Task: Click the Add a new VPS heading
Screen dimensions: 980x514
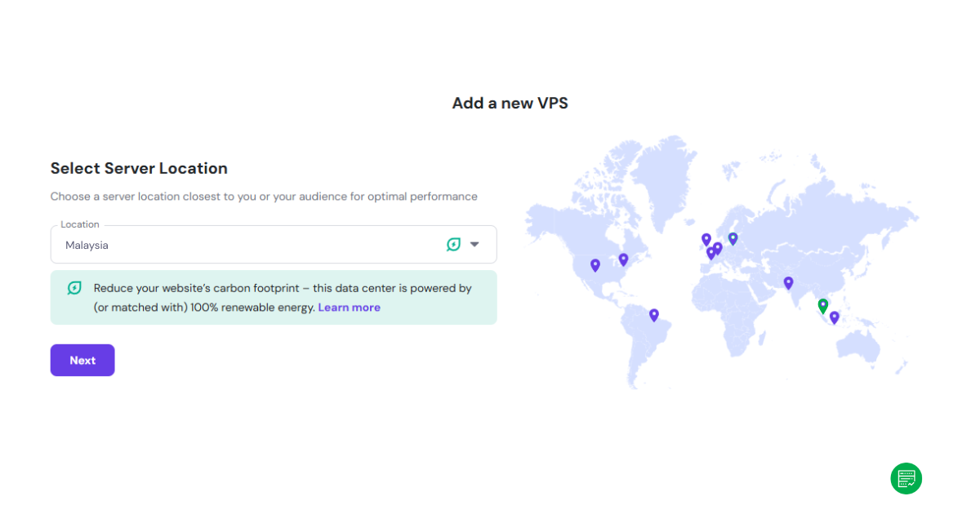Action: [510, 103]
